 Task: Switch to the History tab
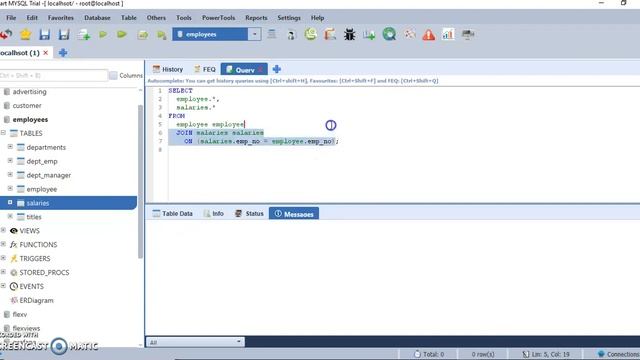[168, 69]
